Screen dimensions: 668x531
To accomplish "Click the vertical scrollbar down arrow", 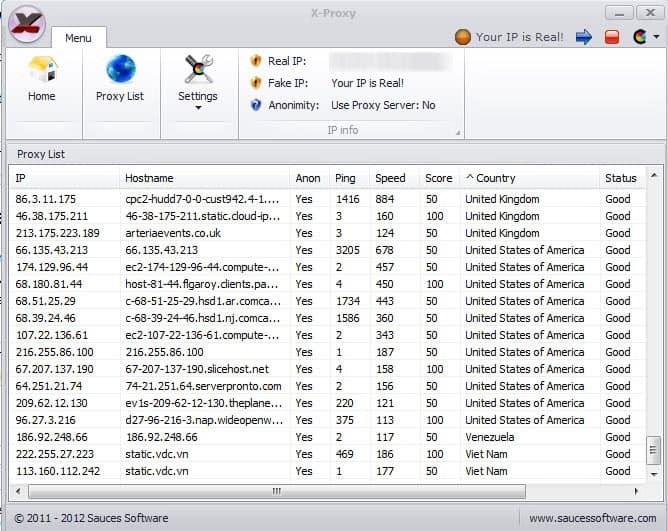I will tap(654, 474).
